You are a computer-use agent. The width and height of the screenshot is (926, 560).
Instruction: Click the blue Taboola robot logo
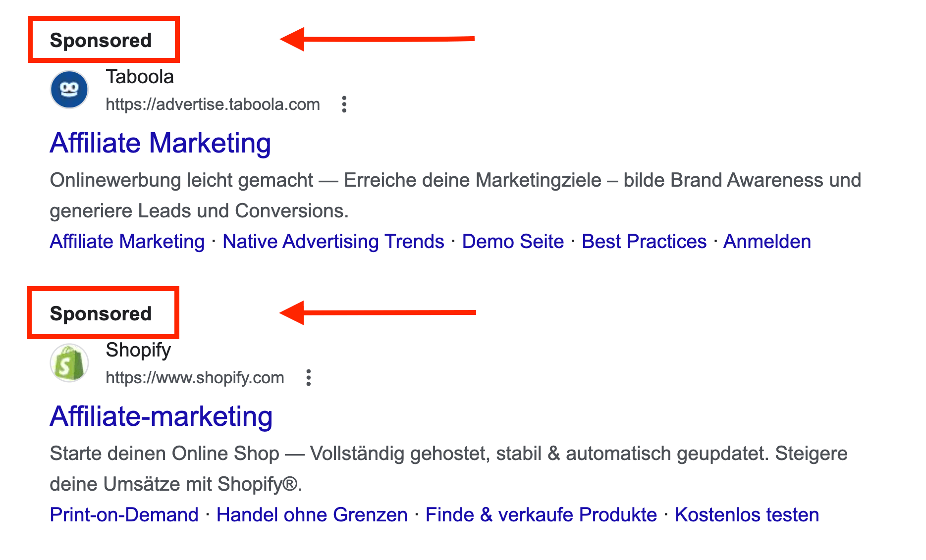69,90
